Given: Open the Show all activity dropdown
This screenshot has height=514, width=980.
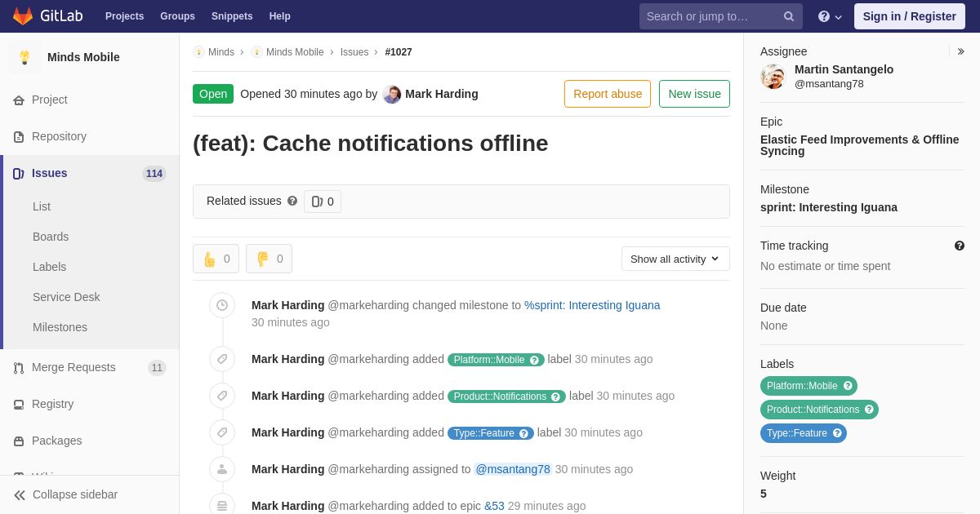Looking at the screenshot, I should 675,259.
